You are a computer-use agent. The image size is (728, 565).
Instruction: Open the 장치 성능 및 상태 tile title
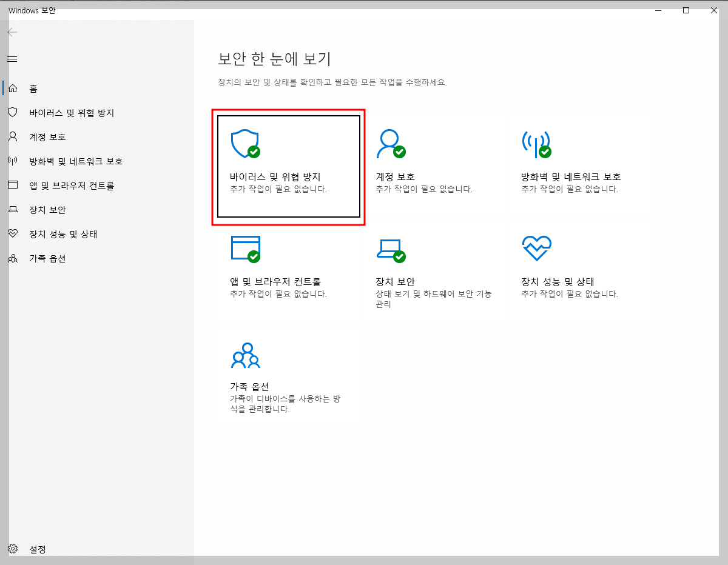click(x=558, y=282)
